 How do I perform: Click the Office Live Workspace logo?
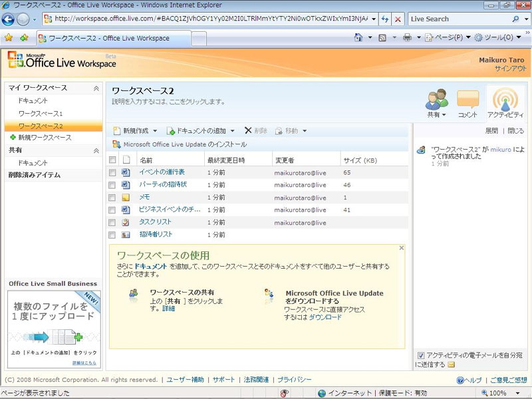(62, 60)
